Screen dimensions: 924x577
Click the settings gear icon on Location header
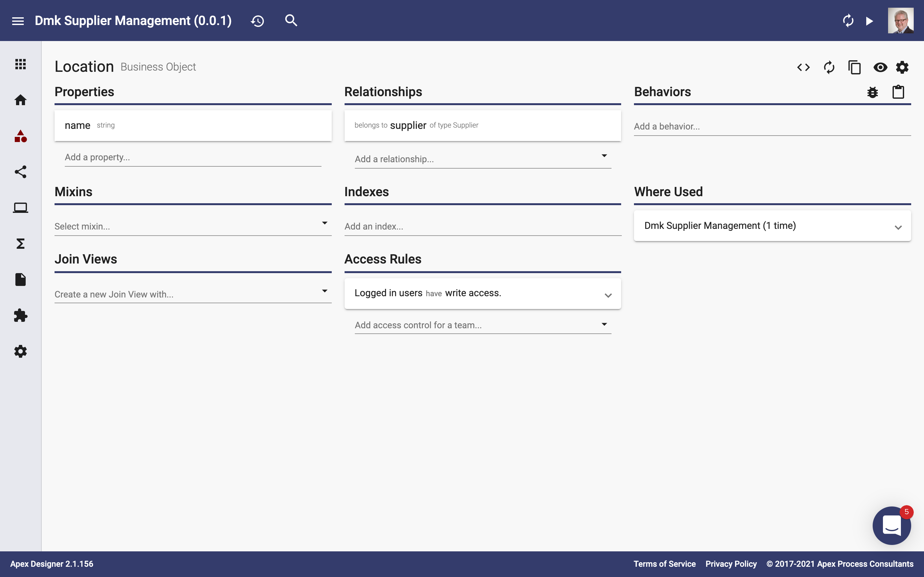903,66
